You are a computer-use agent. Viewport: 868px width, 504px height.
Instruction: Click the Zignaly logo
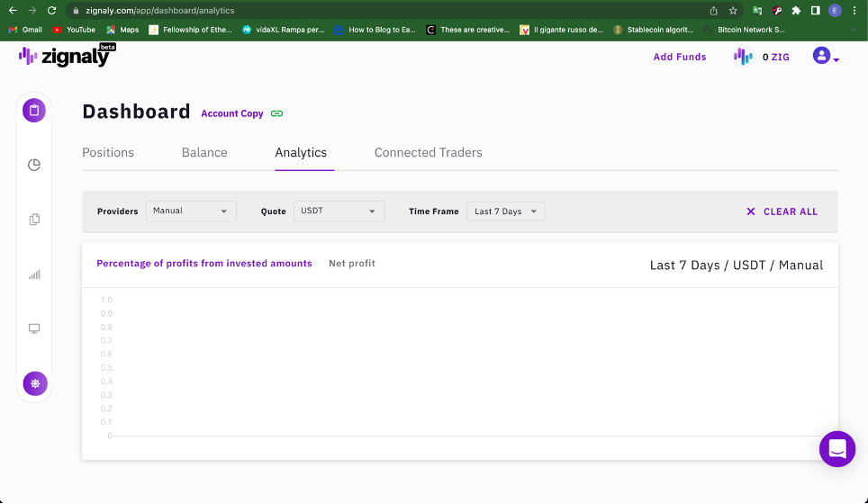coord(67,55)
